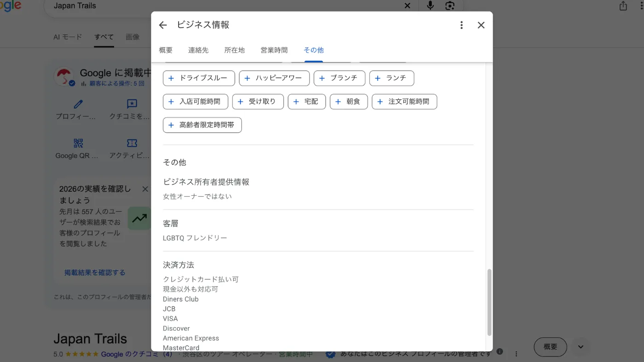Screen dimensions: 644x362
Task: Switch to the 所在地 tab
Action: pyautogui.click(x=235, y=50)
